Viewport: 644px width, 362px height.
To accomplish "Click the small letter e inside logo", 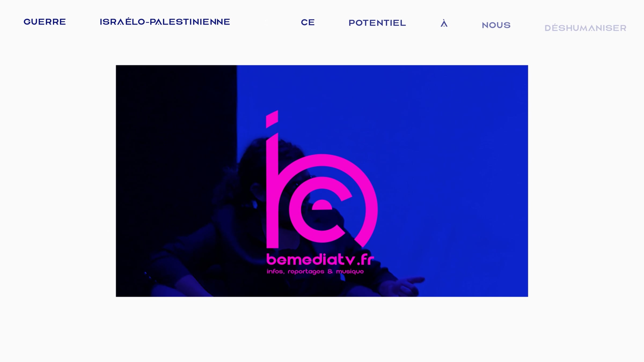I will (322, 205).
